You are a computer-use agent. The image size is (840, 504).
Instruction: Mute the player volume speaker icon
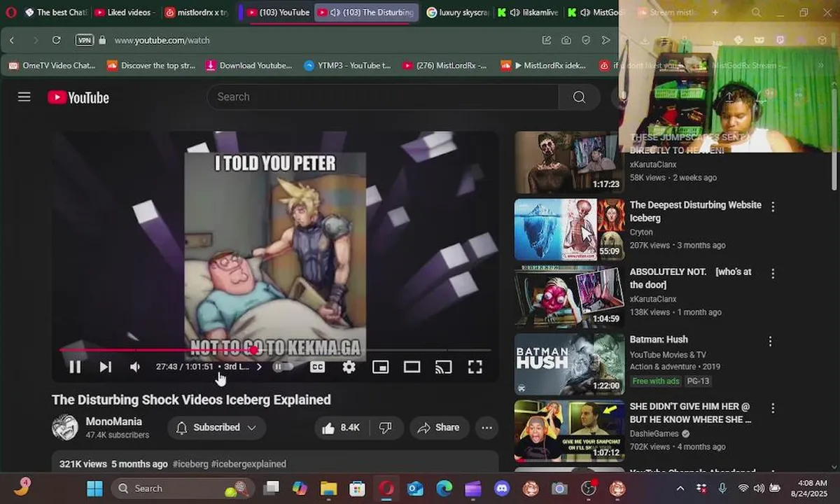135,367
